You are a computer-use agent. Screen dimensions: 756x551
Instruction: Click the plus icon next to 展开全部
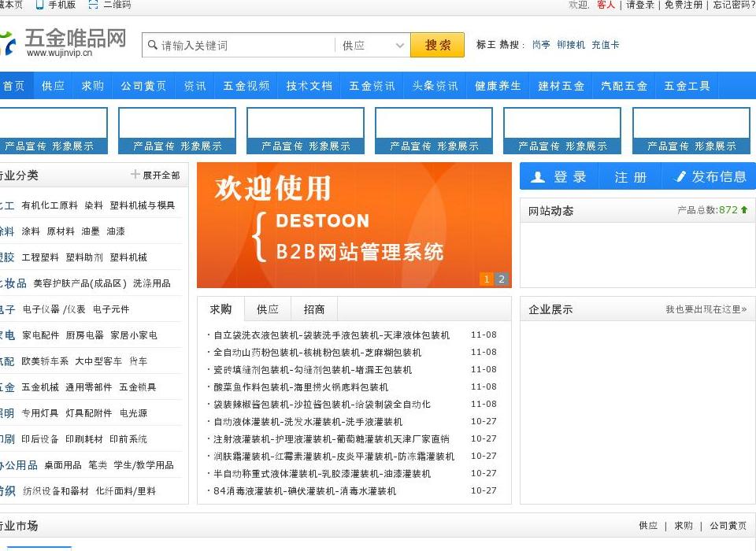pos(135,174)
